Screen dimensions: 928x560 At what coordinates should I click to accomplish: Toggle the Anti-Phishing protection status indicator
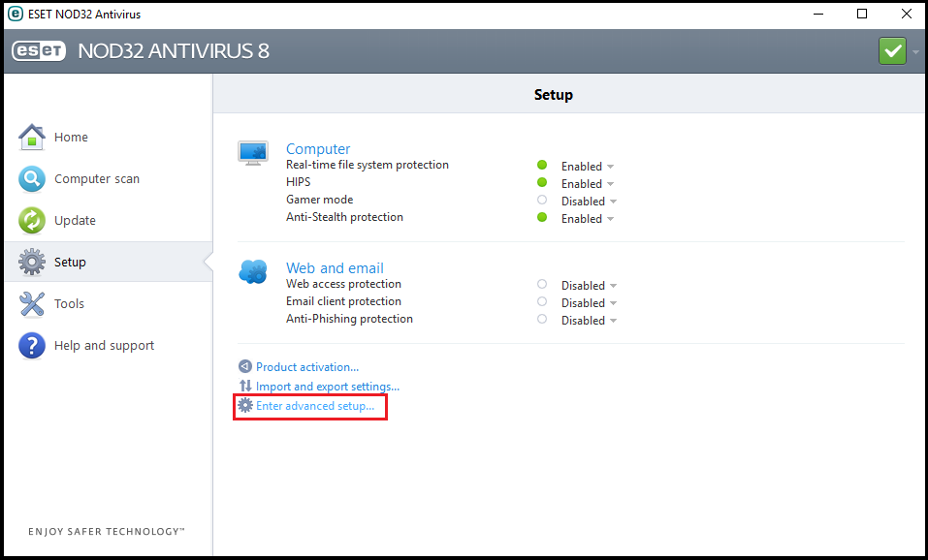[x=542, y=320]
